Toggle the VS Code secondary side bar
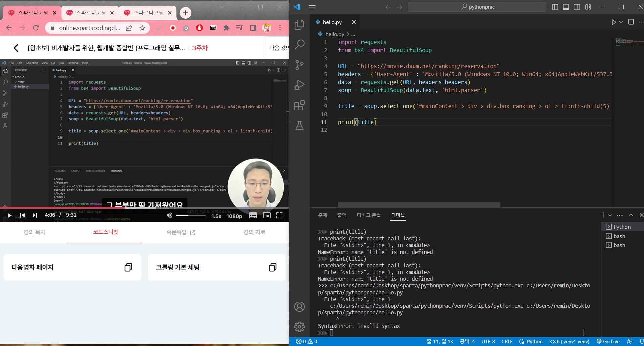 pyautogui.click(x=577, y=7)
